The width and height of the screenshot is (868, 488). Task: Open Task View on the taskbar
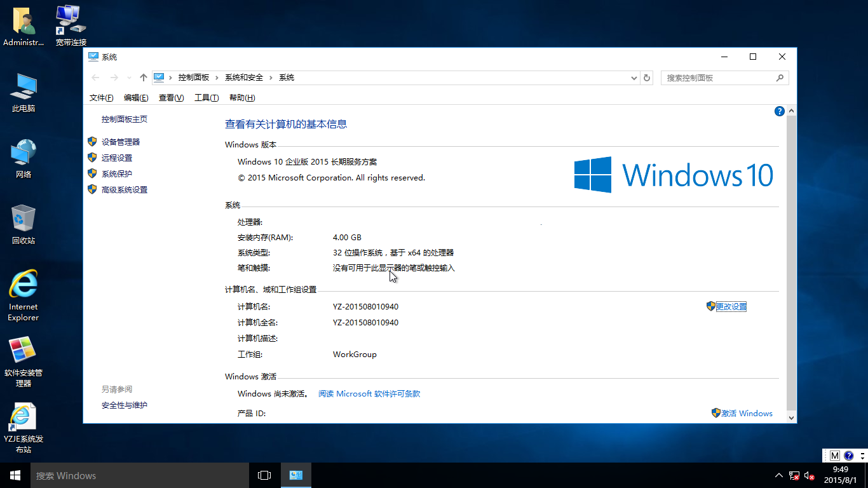[264, 475]
